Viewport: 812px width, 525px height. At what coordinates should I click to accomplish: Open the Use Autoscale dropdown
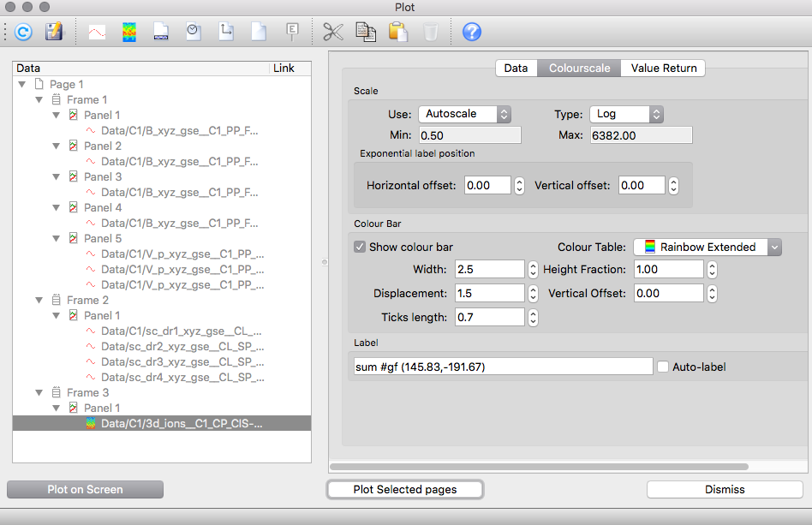[464, 114]
